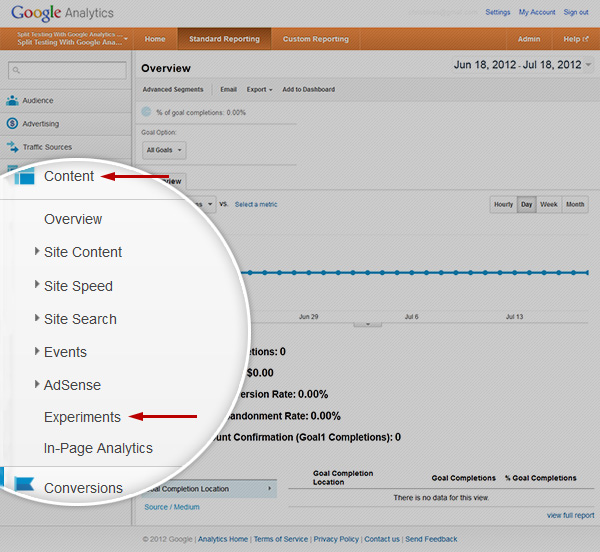This screenshot has height=552, width=600.
Task: Open Experiments under Content
Action: 82,417
